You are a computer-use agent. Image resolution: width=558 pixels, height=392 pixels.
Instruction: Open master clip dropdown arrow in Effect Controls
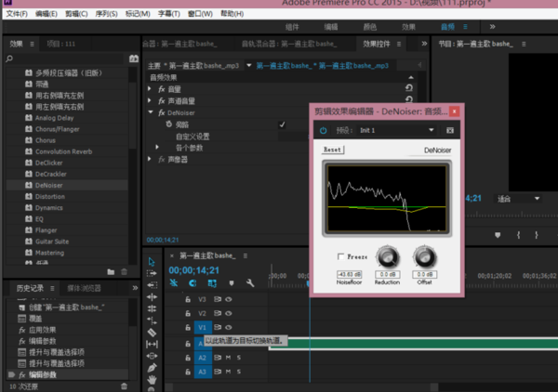tap(248, 65)
